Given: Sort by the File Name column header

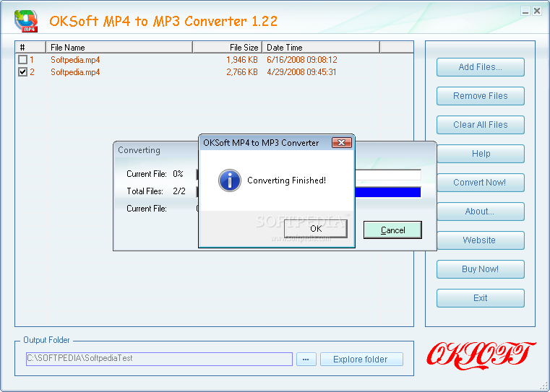Looking at the screenshot, I should click(119, 48).
